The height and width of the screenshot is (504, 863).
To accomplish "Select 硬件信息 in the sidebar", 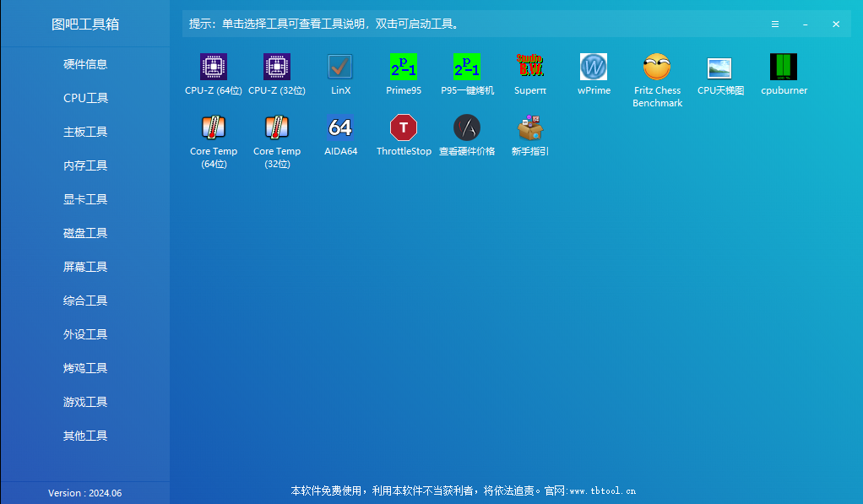I will 84,63.
